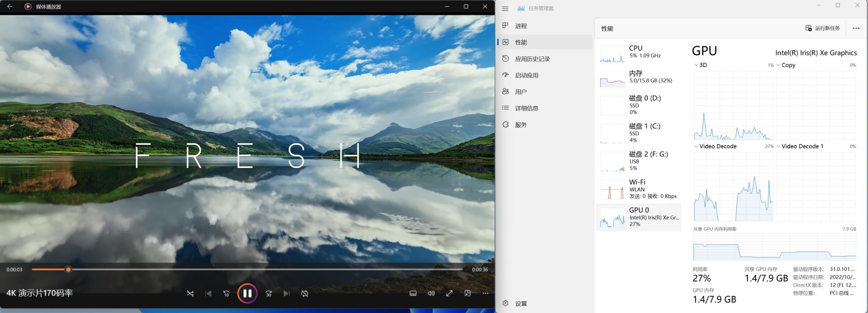Click 运行新任务 button
Viewport: 868px width, 313px height.
822,28
